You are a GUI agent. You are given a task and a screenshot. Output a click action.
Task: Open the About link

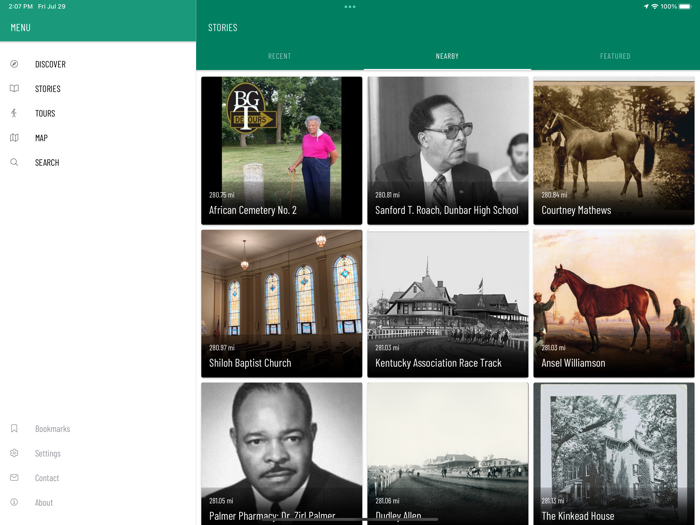pos(44,502)
